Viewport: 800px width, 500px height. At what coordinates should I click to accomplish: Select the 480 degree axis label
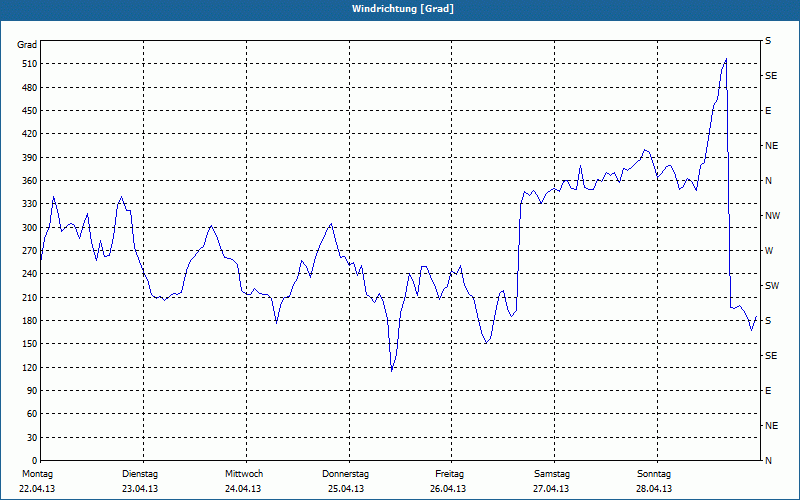coord(30,87)
